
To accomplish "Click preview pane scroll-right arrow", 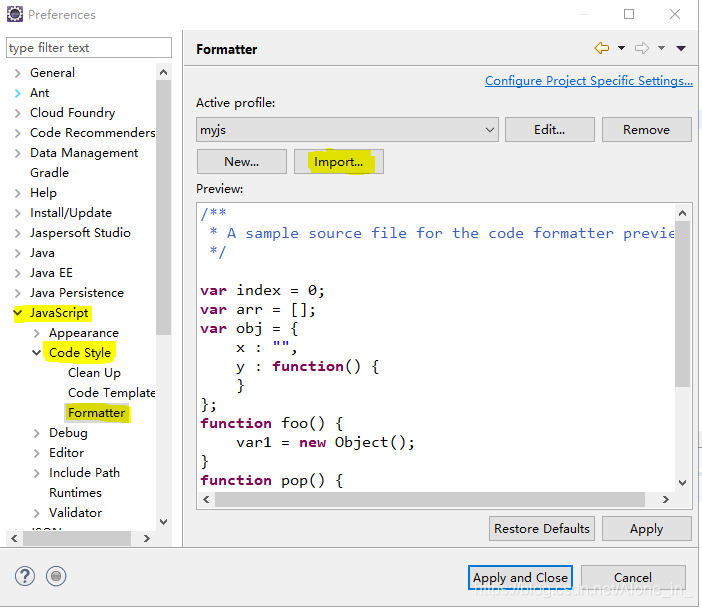I will coord(666,499).
